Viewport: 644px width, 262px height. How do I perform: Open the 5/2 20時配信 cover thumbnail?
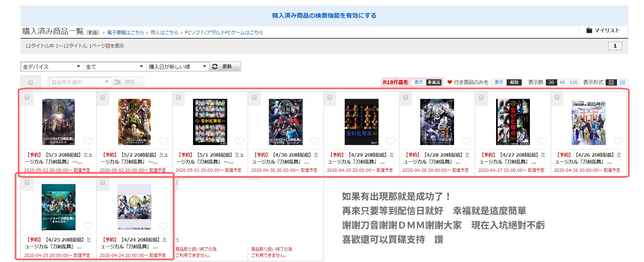(134, 122)
